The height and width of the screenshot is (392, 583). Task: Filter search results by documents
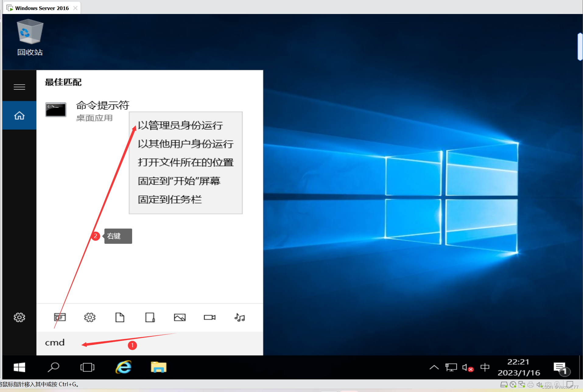click(120, 317)
